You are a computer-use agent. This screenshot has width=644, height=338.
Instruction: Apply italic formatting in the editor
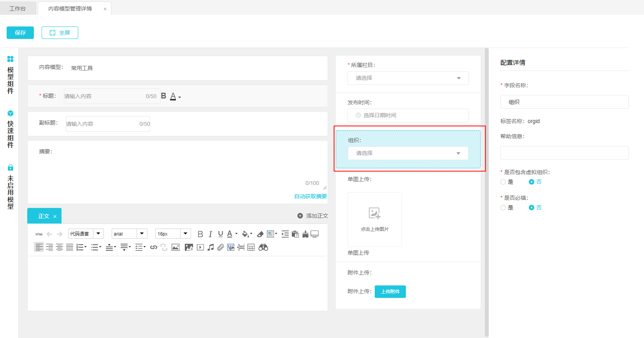[x=211, y=234]
